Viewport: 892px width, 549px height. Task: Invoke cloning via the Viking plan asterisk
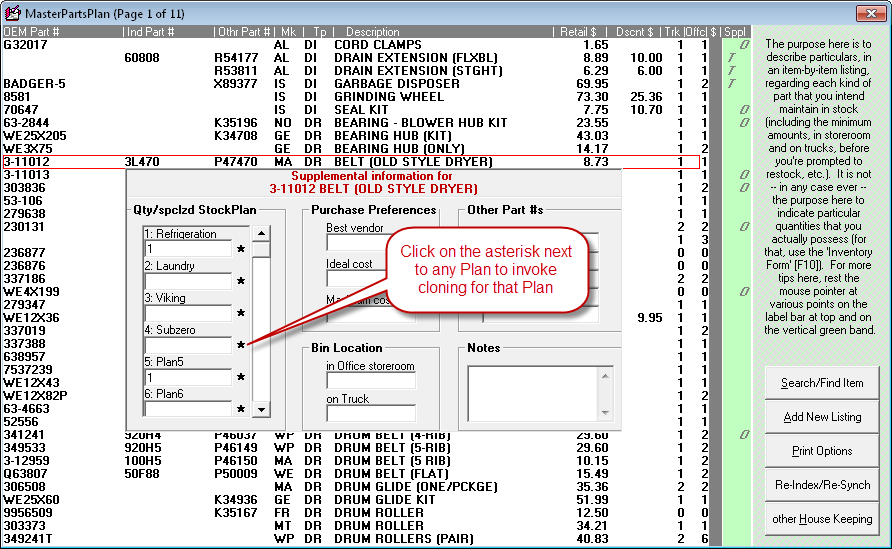[x=240, y=314]
